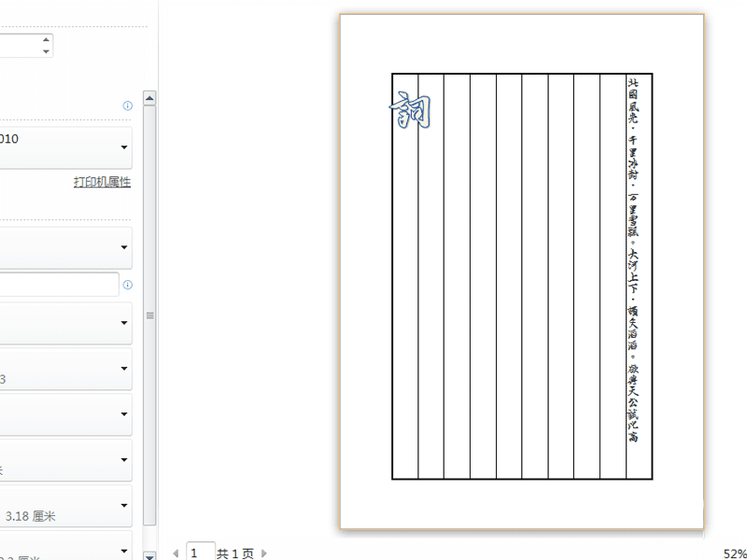Click the 52% zoom level indicator
Image resolution: width=747 pixels, height=560 pixels.
(735, 553)
